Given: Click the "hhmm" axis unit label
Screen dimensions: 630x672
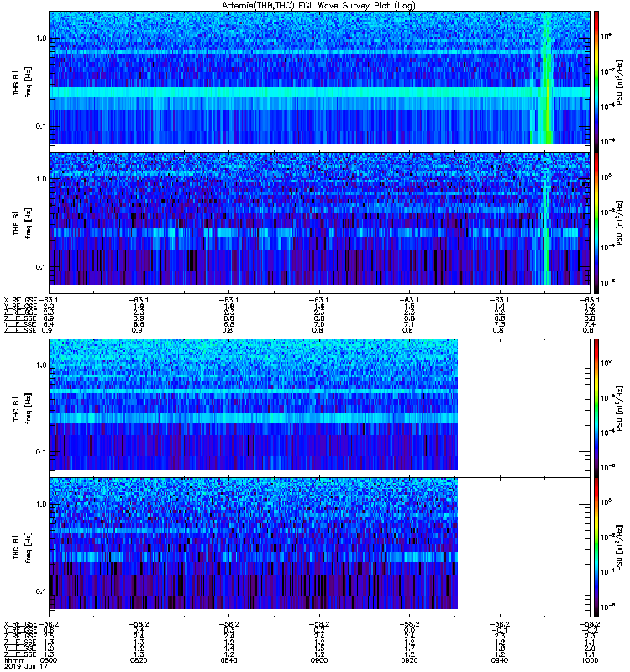Looking at the screenshot, I should [14, 660].
